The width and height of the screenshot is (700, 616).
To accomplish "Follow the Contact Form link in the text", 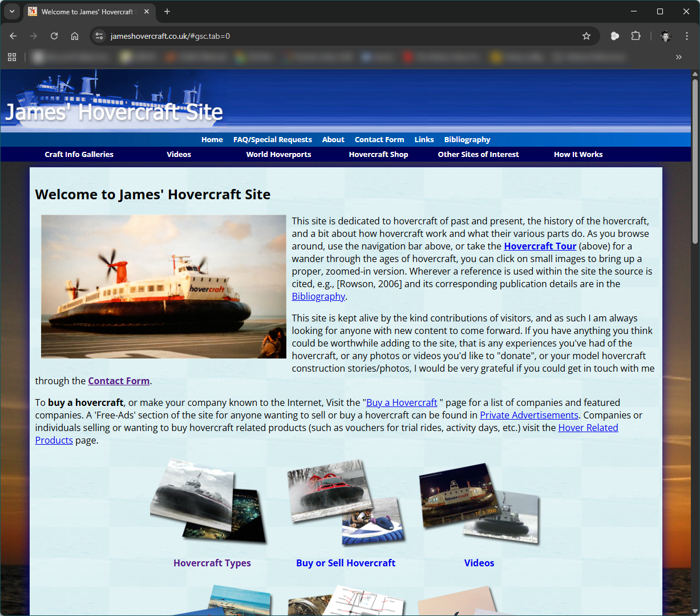I will tap(119, 381).
